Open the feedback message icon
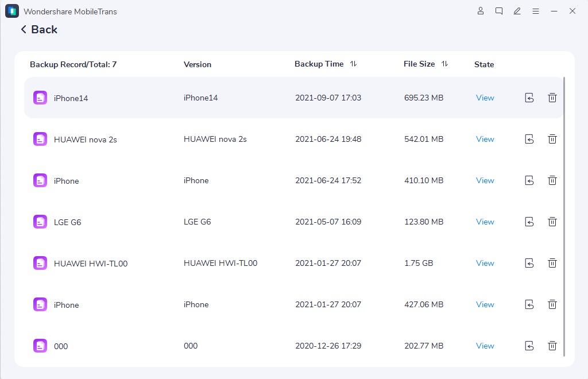The width and height of the screenshot is (588, 379). click(499, 11)
